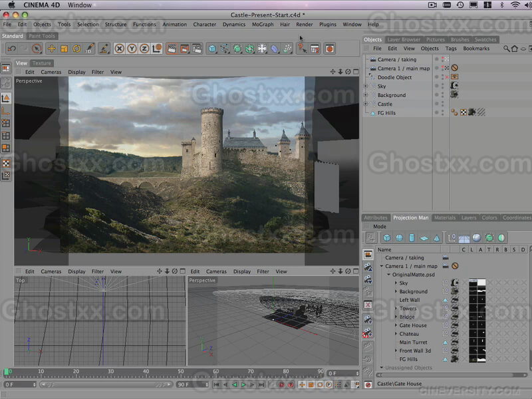Click Projection Man cone primitive icon
Viewport: 532px width, 399px height.
(437, 238)
